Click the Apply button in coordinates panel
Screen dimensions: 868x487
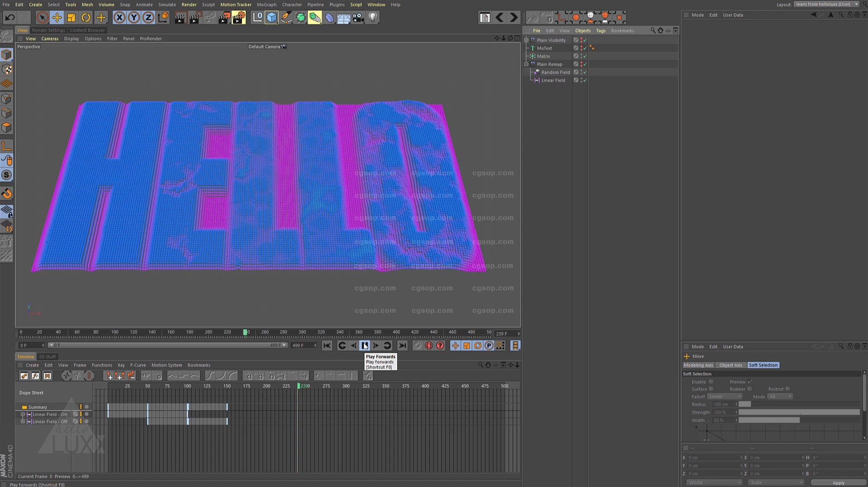[838, 483]
